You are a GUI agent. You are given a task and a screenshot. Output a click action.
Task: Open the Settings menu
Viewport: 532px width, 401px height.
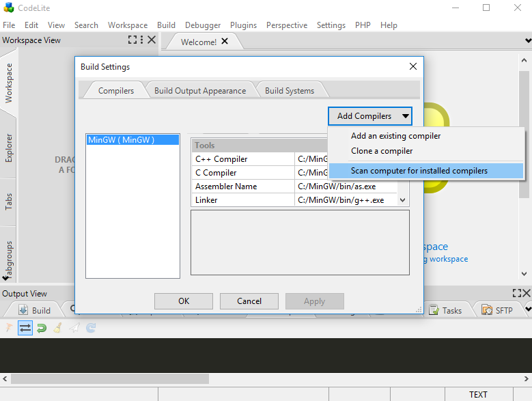pos(331,25)
